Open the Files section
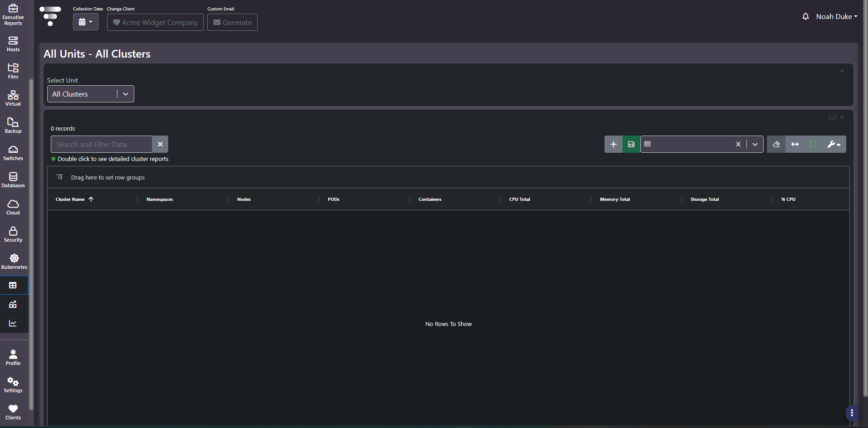This screenshot has height=428, width=868. coord(13,71)
